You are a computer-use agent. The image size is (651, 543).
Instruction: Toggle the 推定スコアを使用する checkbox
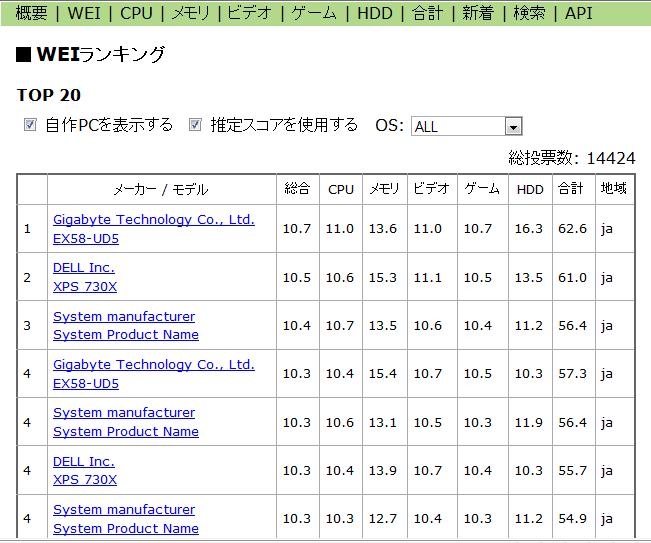(x=195, y=125)
